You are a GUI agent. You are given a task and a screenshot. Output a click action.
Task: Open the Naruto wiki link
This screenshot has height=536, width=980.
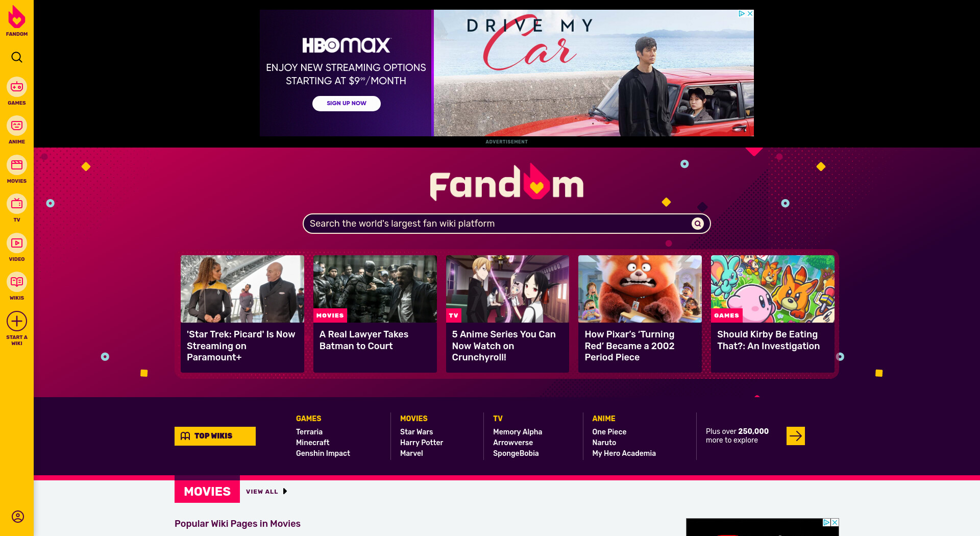[x=604, y=443]
